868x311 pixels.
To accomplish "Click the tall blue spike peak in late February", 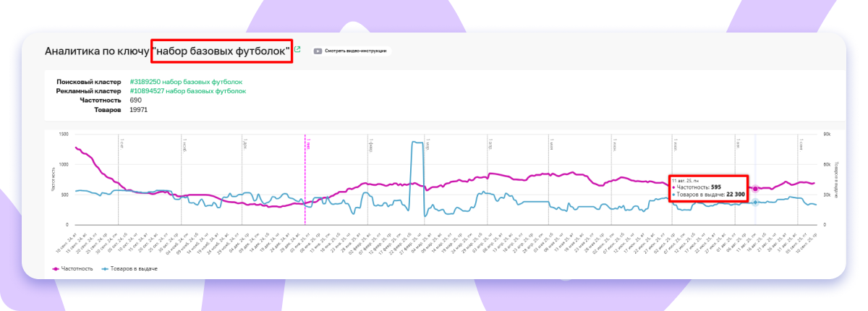I will (417, 142).
